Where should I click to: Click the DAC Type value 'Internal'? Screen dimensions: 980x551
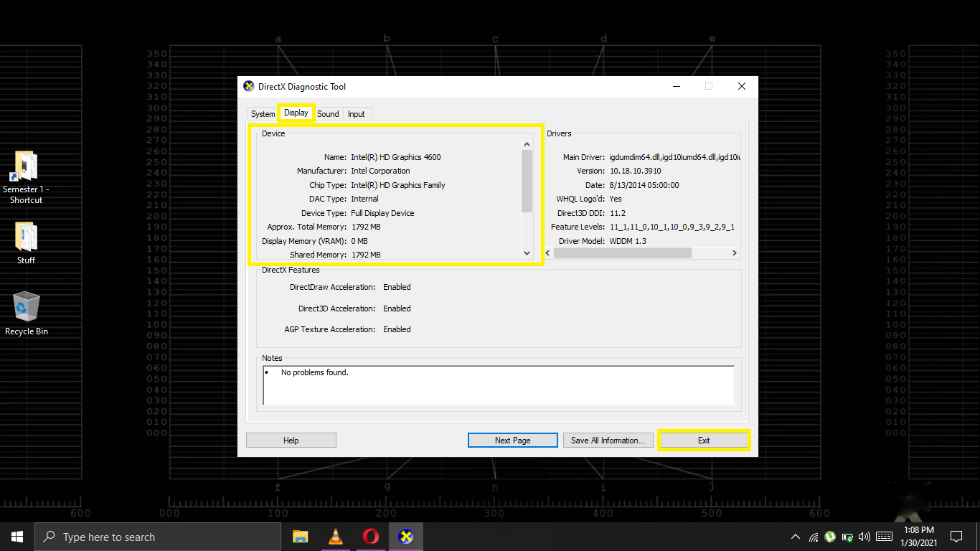(x=364, y=199)
